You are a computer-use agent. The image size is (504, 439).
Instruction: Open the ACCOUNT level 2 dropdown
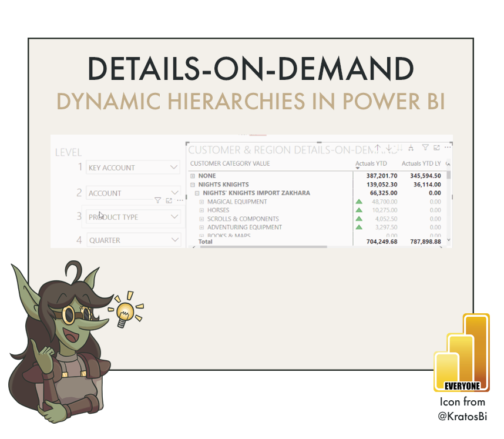pos(175,193)
